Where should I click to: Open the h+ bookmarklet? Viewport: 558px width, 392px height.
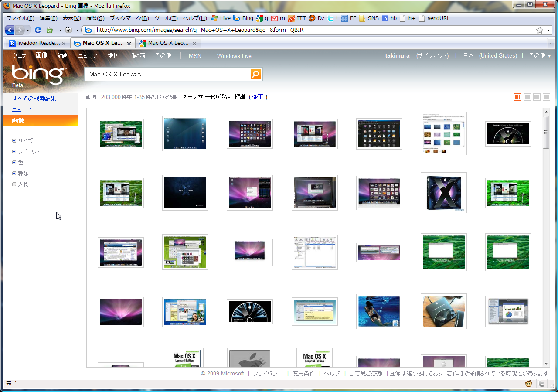[408, 18]
